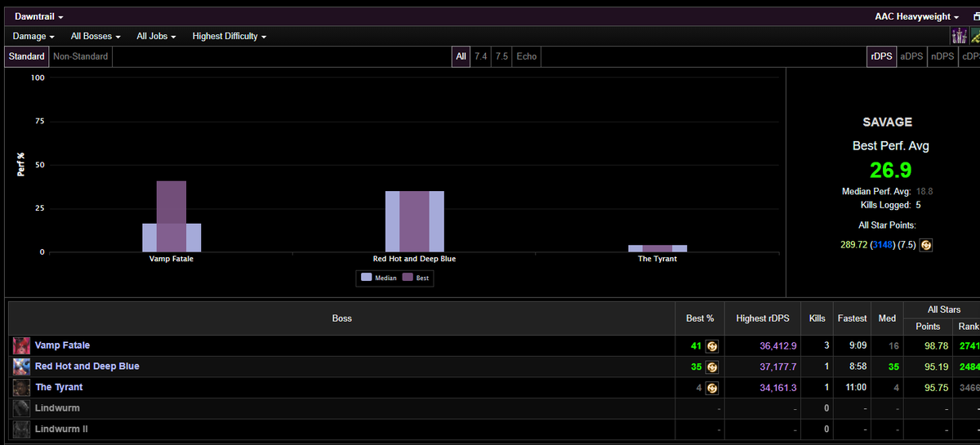Open the All Bosses dropdown
This screenshot has height=445, width=980.
96,36
